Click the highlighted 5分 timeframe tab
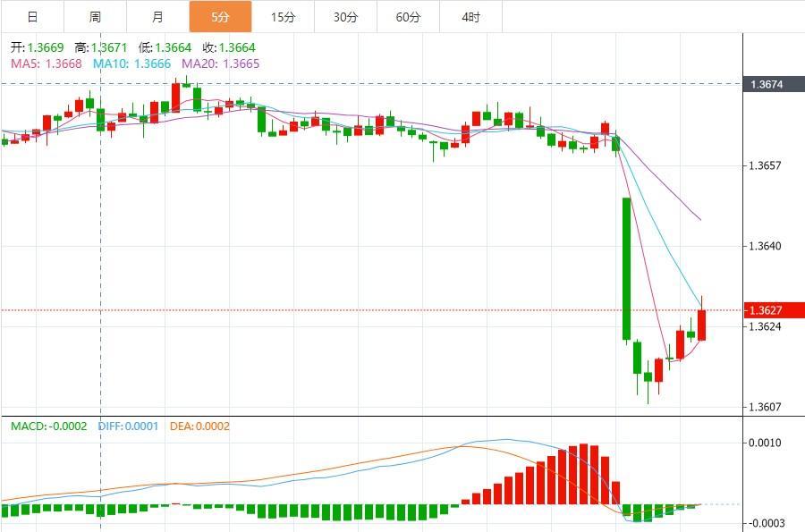This screenshot has width=805, height=532. (220, 17)
